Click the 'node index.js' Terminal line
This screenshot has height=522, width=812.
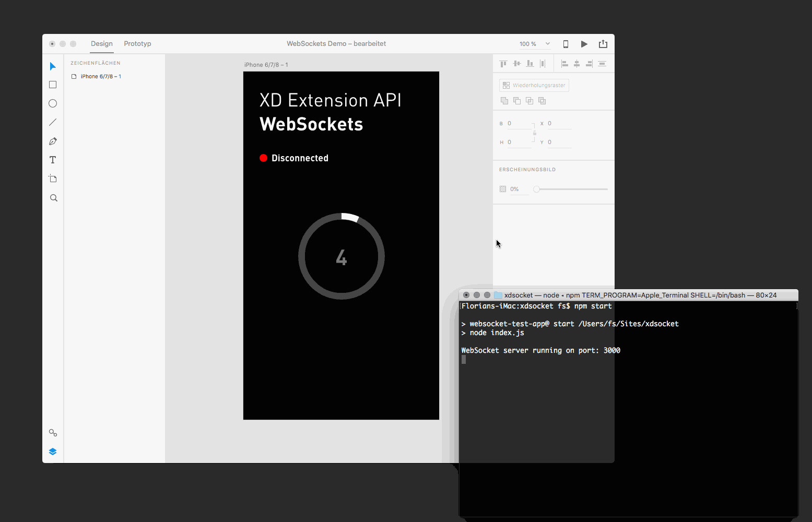pos(493,333)
